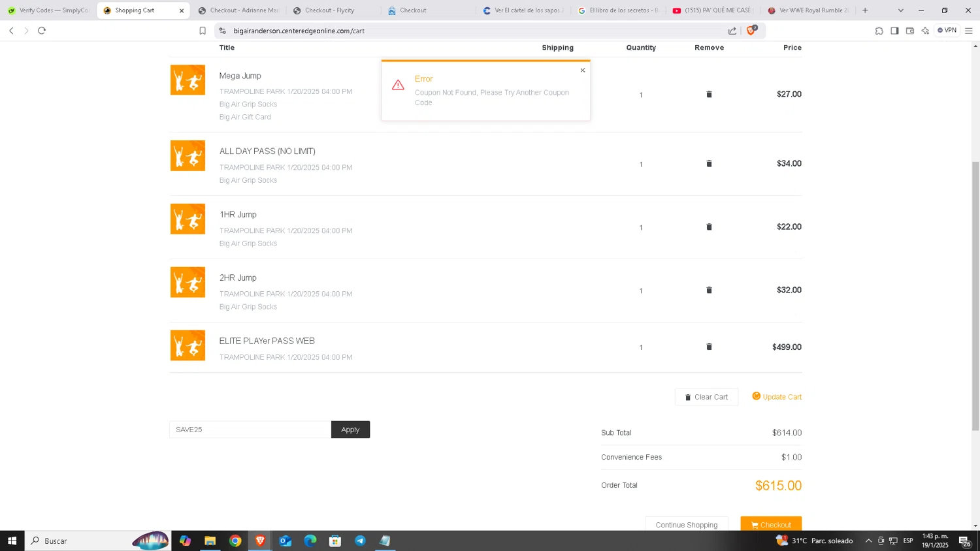
Task: Open Brave Wallet icon
Action: [909, 31]
